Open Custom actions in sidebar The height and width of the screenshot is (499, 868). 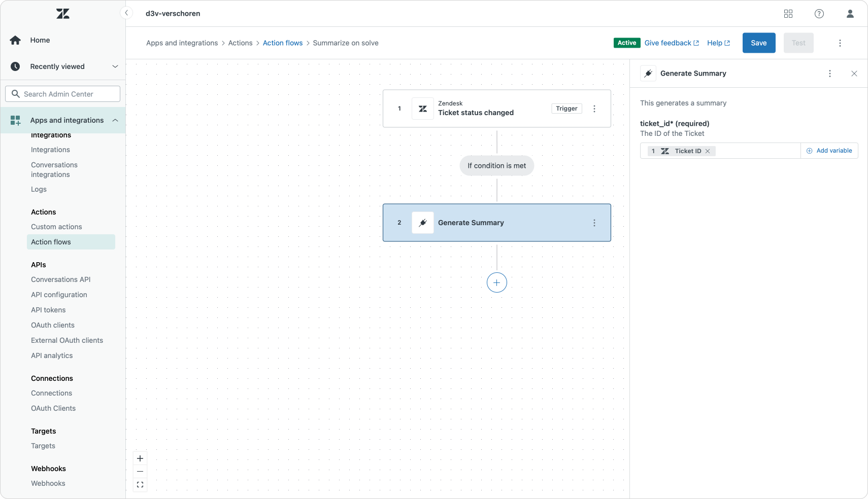(x=56, y=227)
